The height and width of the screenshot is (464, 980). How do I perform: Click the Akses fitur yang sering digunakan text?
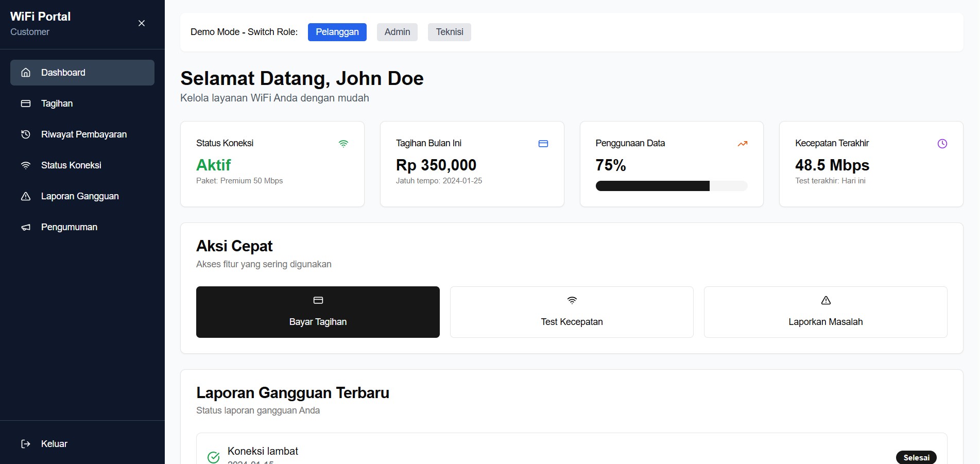point(264,264)
